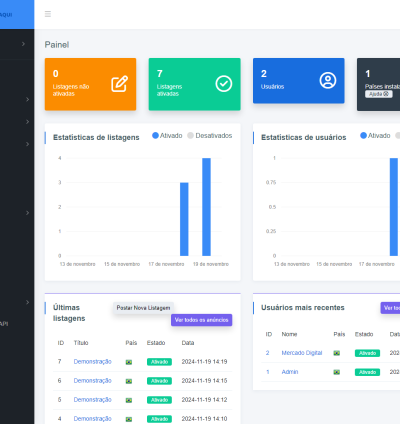Expand the first sidebar chevron

point(23,44)
